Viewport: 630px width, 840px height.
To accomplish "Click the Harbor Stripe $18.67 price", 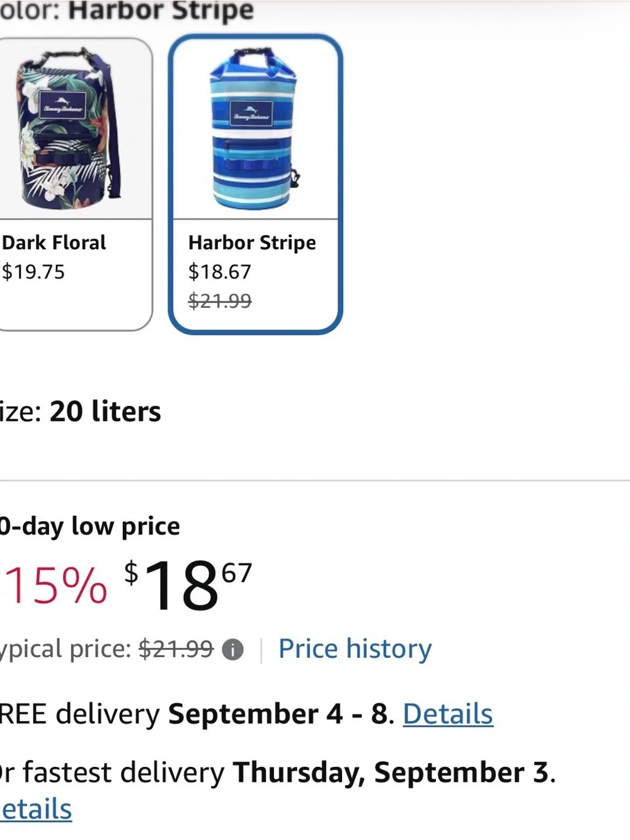I will tap(220, 272).
